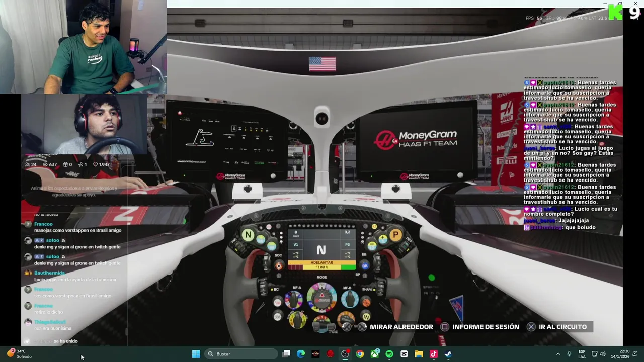This screenshot has width=644, height=362.
Task: Click the 'que boludo' chat message
Action: (x=580, y=227)
